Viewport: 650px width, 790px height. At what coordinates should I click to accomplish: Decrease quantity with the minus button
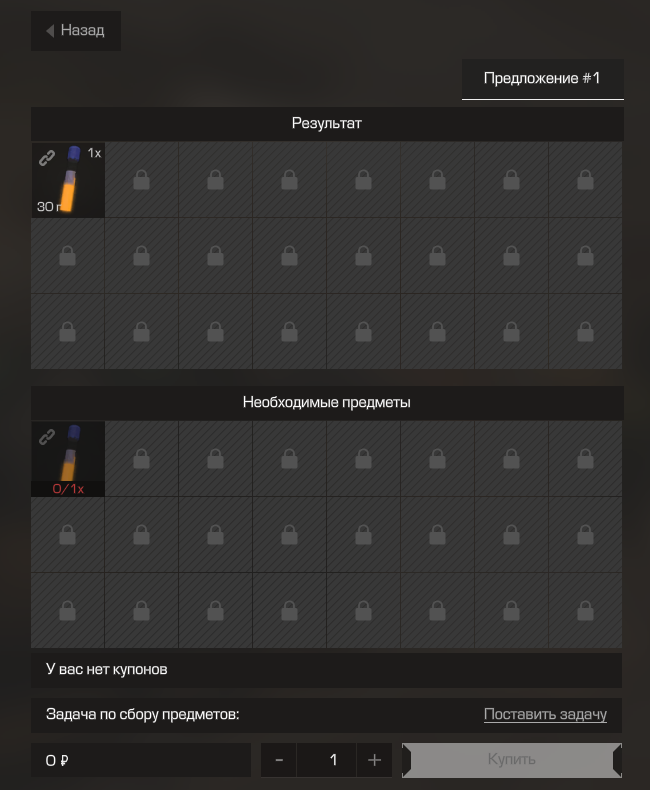pyautogui.click(x=279, y=760)
